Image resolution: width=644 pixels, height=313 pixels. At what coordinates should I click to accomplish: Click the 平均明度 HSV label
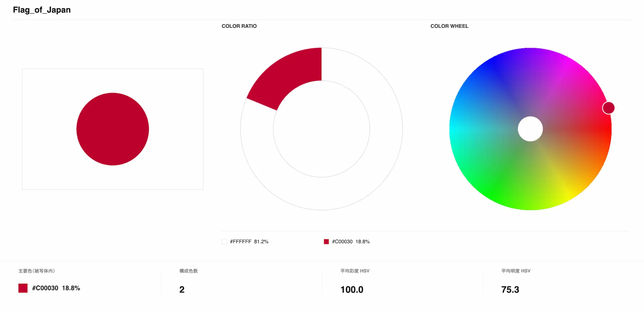coord(516,271)
